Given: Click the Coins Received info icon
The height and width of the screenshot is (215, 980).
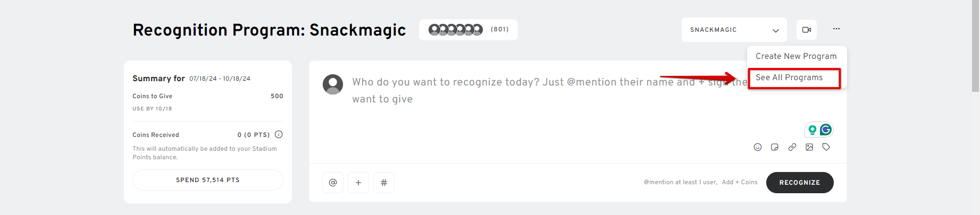Looking at the screenshot, I should [279, 134].
